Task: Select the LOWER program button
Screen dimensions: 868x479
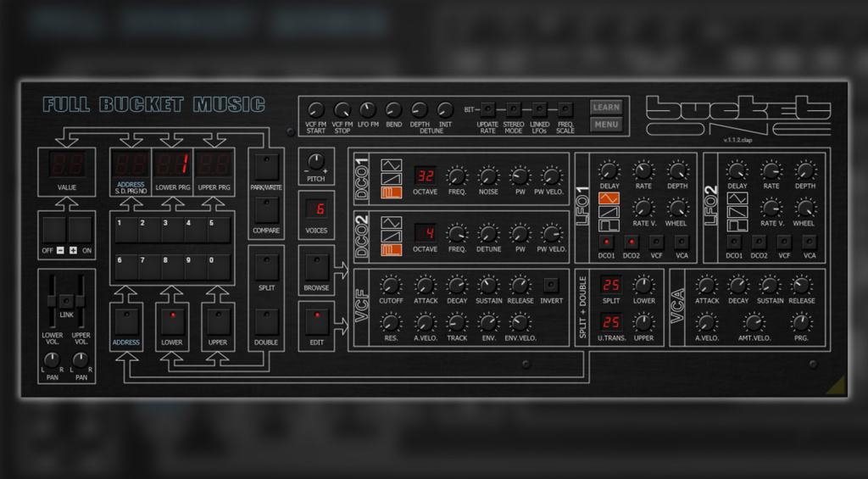Action: coord(172,321)
